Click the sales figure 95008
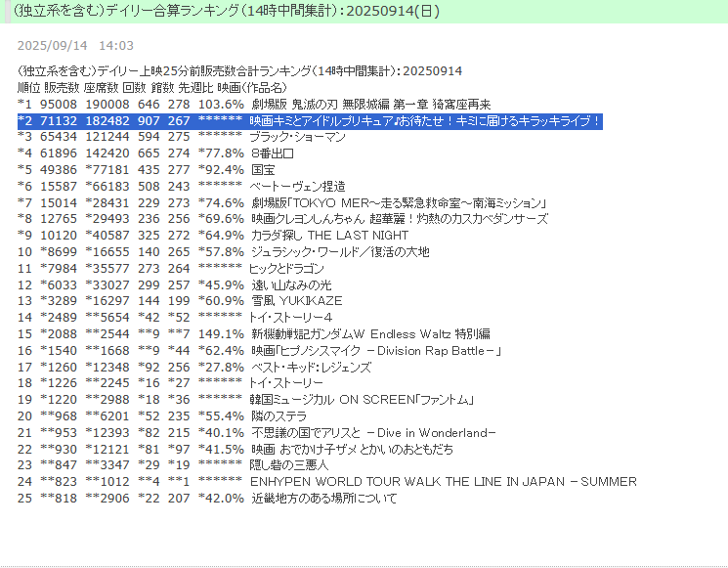Image resolution: width=728 pixels, height=568 pixels. (59, 105)
